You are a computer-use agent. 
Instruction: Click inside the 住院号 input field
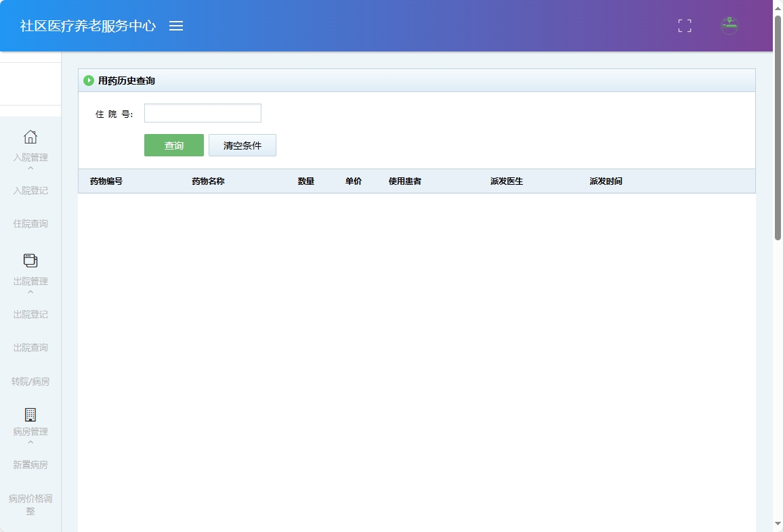pyautogui.click(x=203, y=113)
